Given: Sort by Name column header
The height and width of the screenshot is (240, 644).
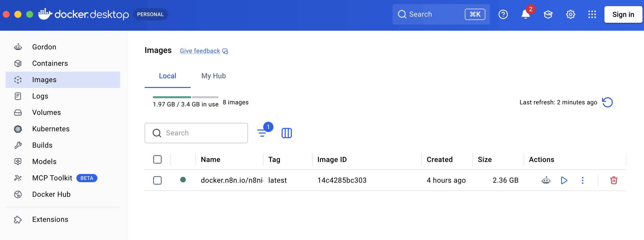Looking at the screenshot, I should point(211,160).
